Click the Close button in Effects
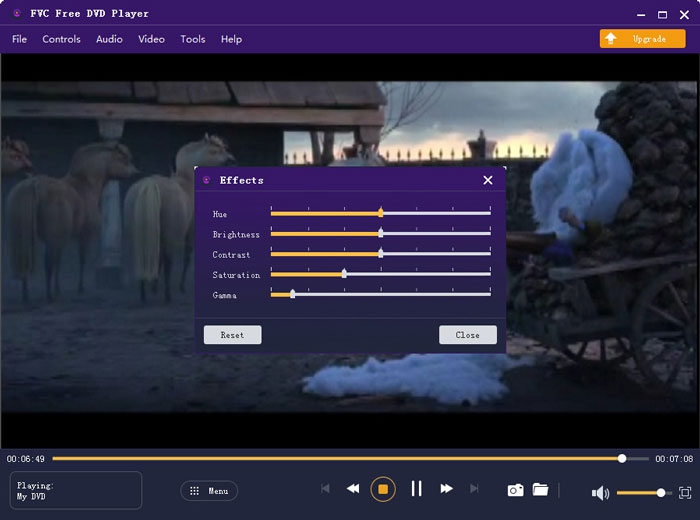The image size is (700, 520). (x=467, y=335)
